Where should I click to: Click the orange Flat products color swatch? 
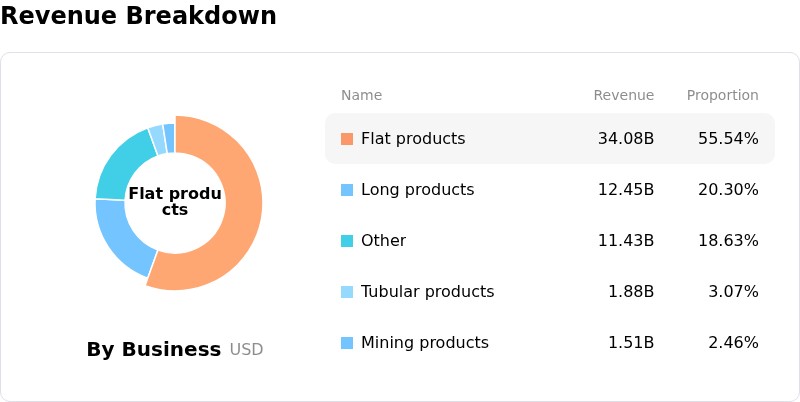(347, 139)
